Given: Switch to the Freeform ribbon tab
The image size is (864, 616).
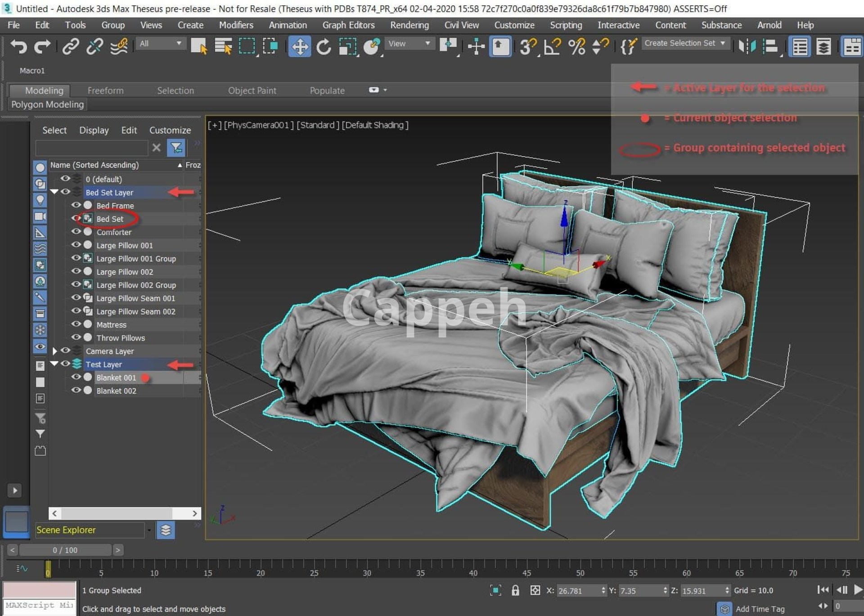Looking at the screenshot, I should coord(105,90).
